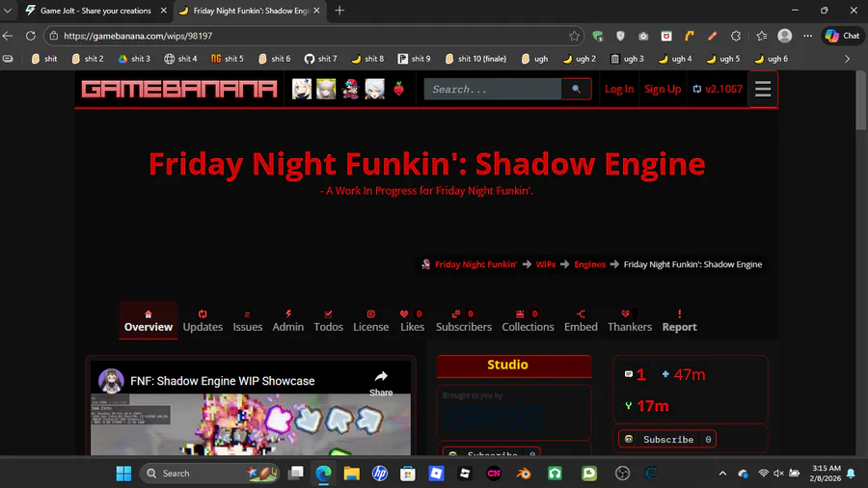Click the Friday Night Funkin' breadcrumb link
This screenshot has height=488, width=868.
[x=475, y=264]
